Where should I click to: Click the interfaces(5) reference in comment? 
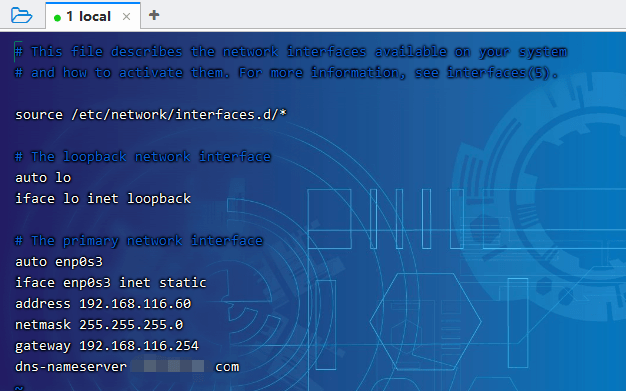point(501,73)
